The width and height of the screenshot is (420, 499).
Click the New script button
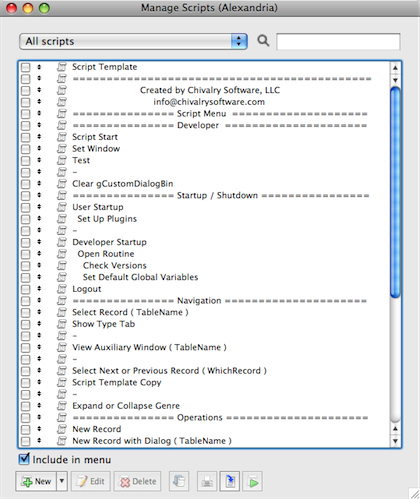(x=36, y=481)
